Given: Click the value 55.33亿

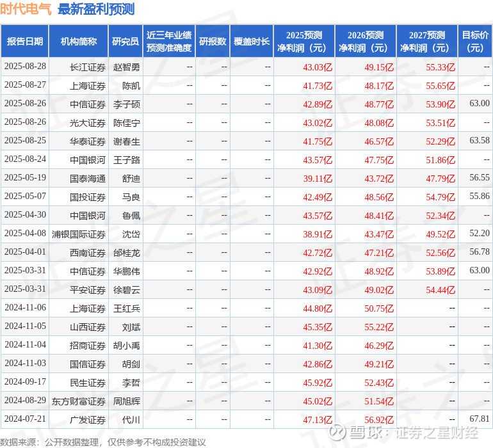Looking at the screenshot, I should click(x=440, y=67).
